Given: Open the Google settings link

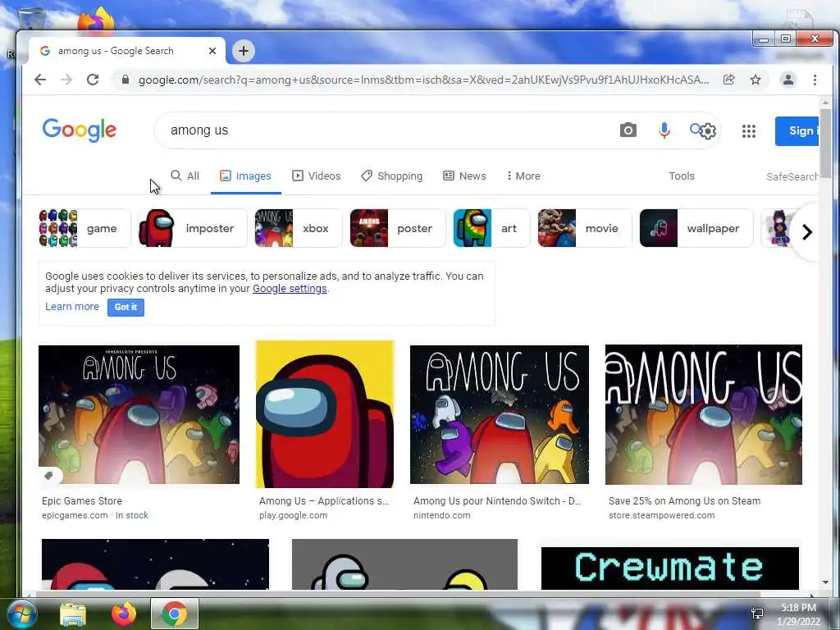Looking at the screenshot, I should (x=290, y=289).
